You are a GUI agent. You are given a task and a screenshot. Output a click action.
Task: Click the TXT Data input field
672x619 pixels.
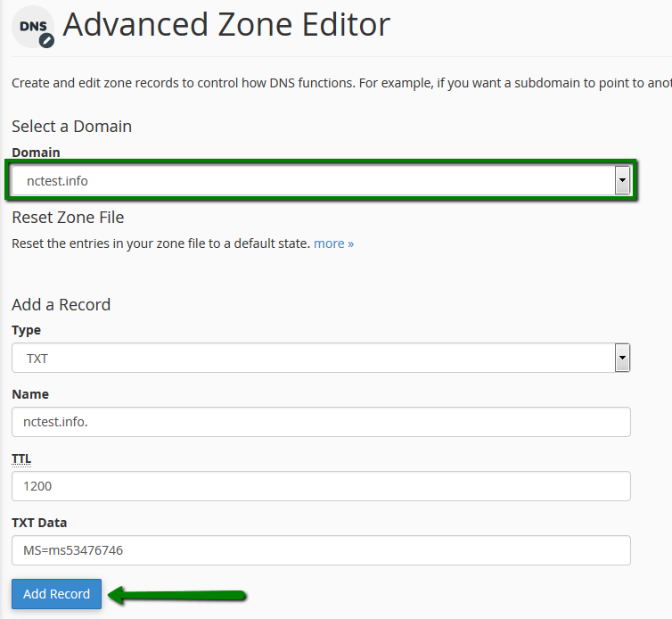click(x=321, y=550)
